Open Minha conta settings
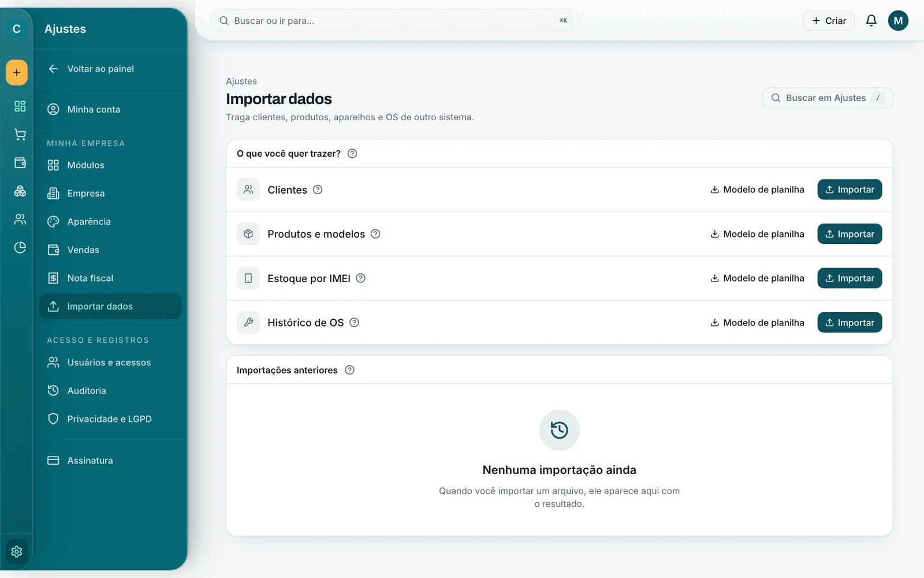Image resolution: width=924 pixels, height=578 pixels. 110,109
